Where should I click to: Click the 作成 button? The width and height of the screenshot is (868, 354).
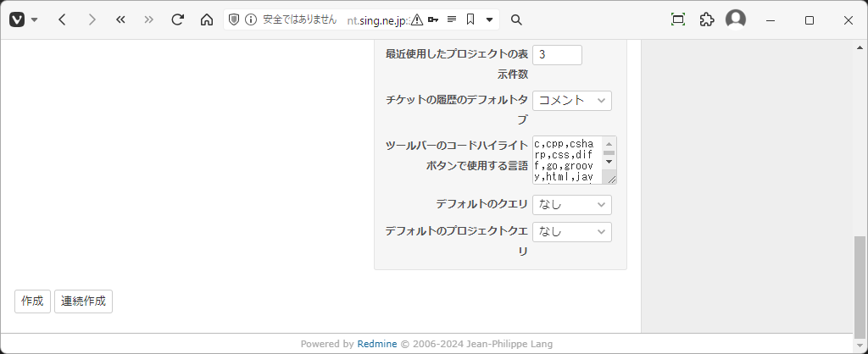tap(33, 301)
